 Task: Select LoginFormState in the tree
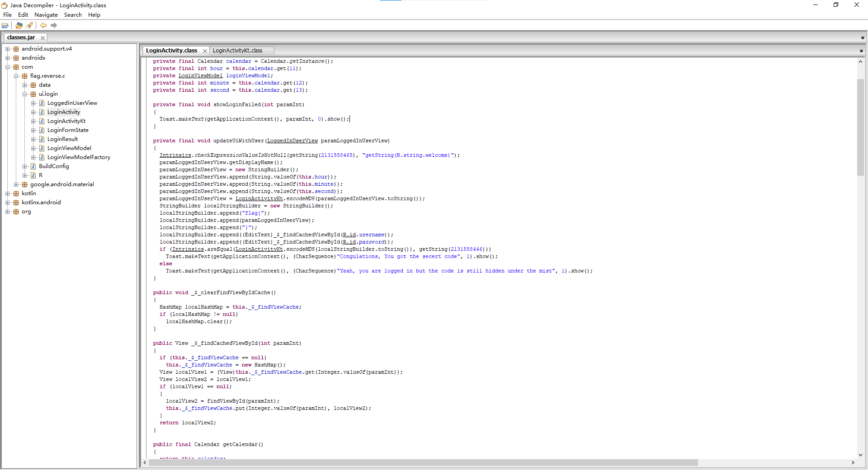[x=68, y=130]
